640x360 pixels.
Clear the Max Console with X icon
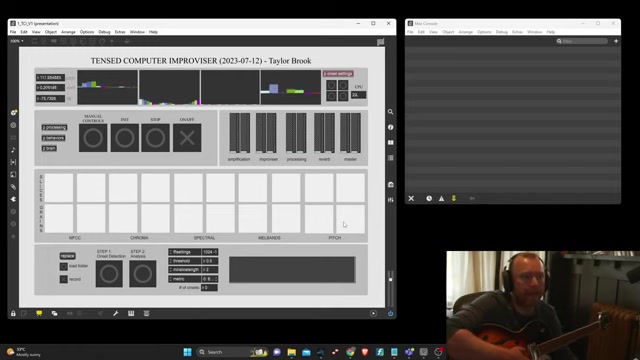[x=411, y=198]
